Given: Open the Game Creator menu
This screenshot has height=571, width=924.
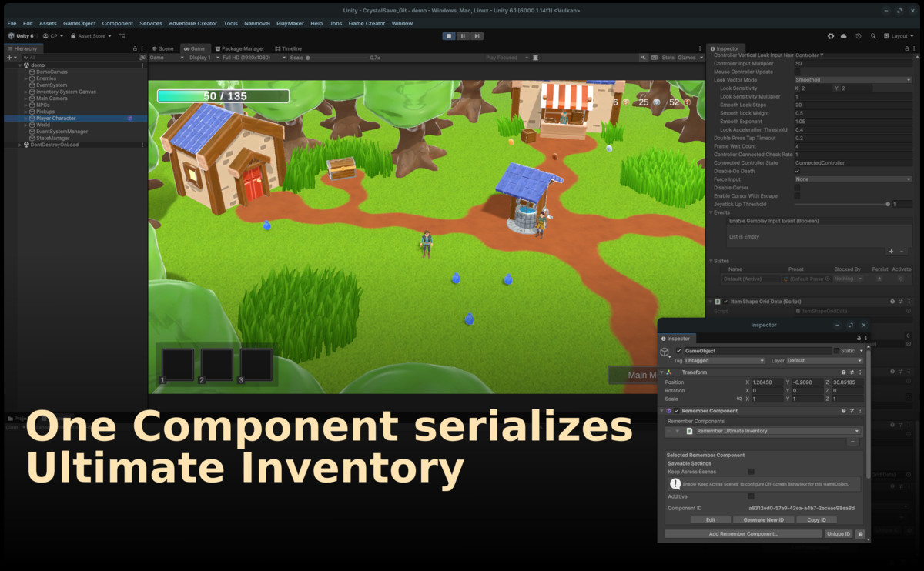Looking at the screenshot, I should pyautogui.click(x=367, y=23).
